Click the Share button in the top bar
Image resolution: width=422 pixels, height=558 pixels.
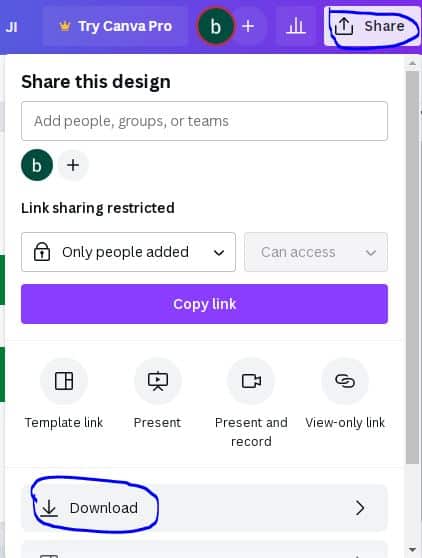(x=372, y=26)
